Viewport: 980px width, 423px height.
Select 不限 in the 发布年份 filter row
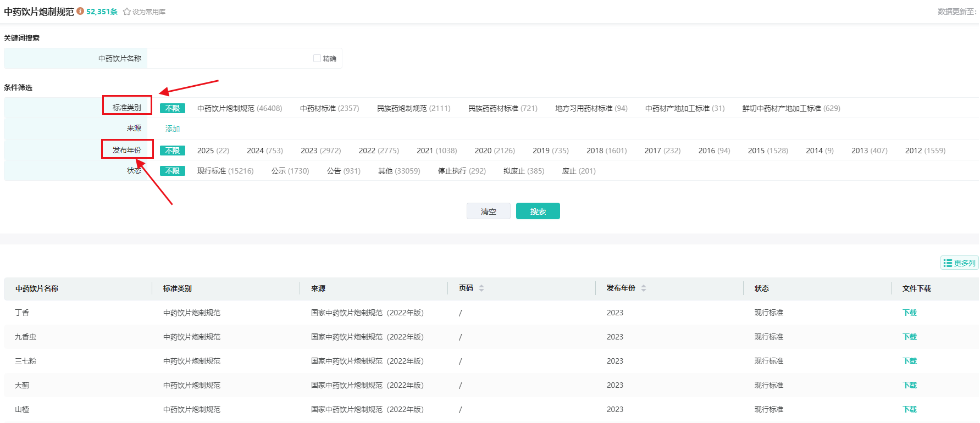173,151
